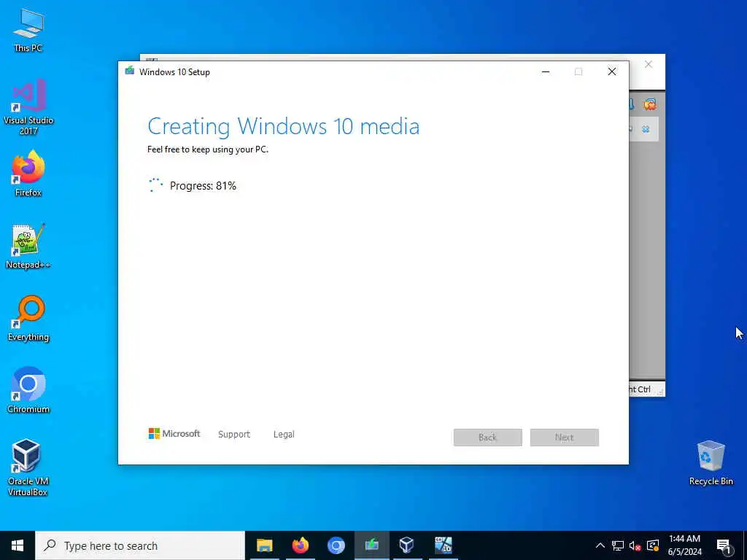Viewport: 747px width, 560px height.
Task: Open This PC desktop icon
Action: (28, 30)
